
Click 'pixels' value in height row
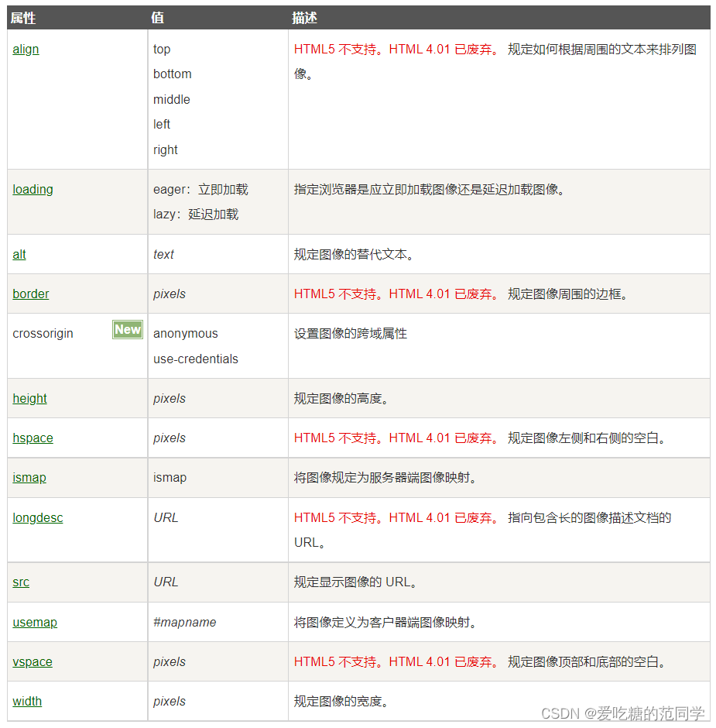[170, 398]
